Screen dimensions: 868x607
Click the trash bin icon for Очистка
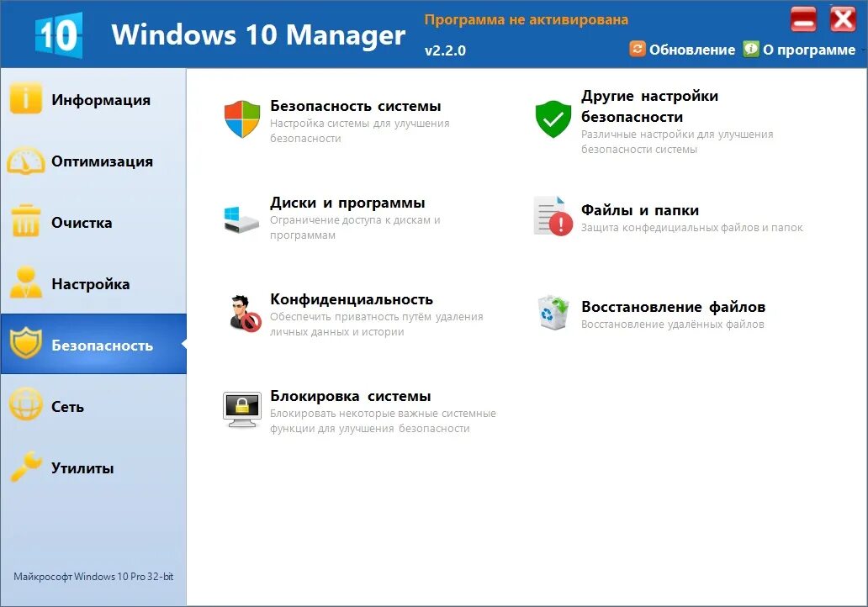pos(25,221)
